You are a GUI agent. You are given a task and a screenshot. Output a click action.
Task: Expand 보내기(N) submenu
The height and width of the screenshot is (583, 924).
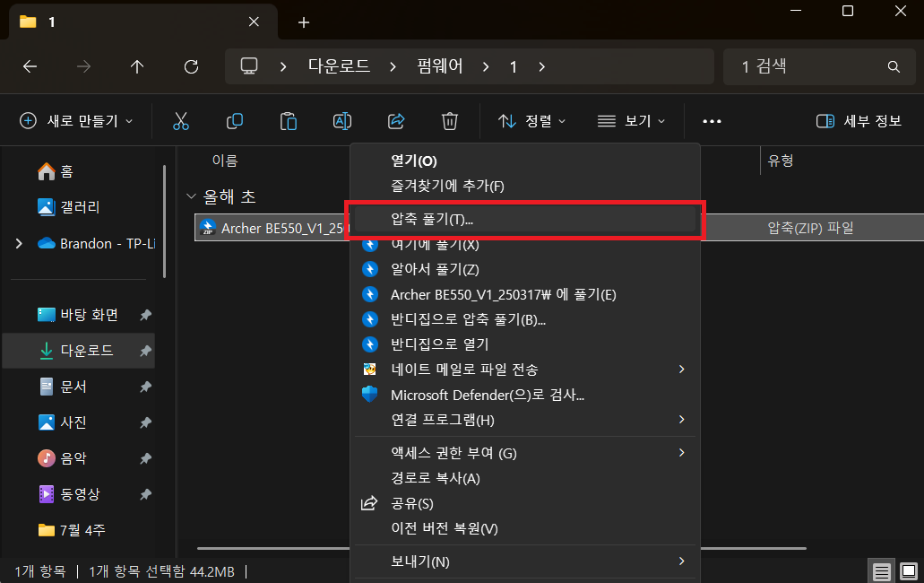[682, 561]
